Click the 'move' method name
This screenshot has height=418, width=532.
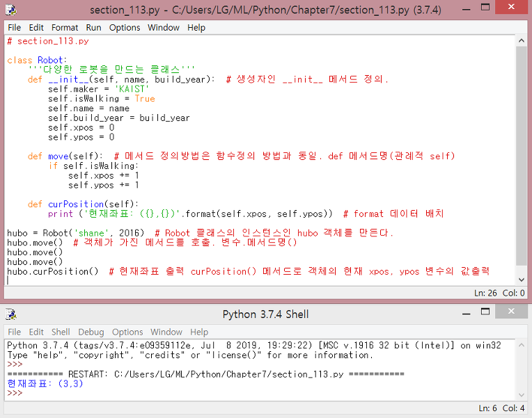pos(58,156)
